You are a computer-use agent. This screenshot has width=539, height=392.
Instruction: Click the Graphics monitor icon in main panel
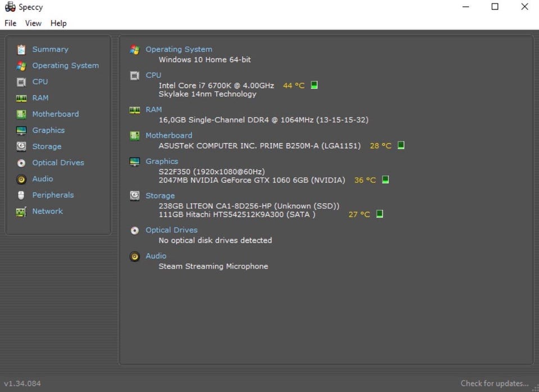point(135,162)
